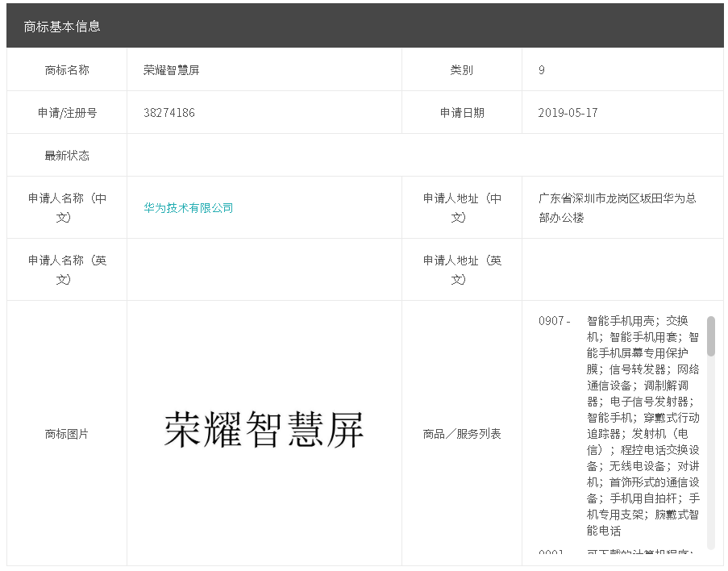Click the 申请人名称（英文）label cell
Image resolution: width=728 pixels, height=571 pixels.
[x=67, y=270]
